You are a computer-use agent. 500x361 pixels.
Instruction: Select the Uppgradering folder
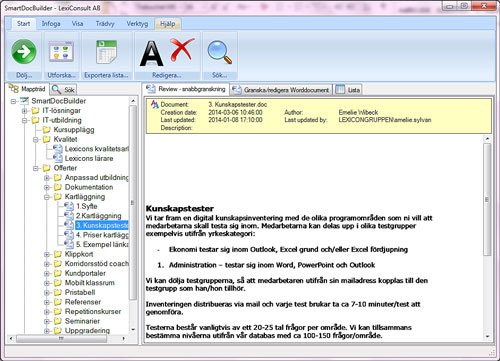[87, 331]
